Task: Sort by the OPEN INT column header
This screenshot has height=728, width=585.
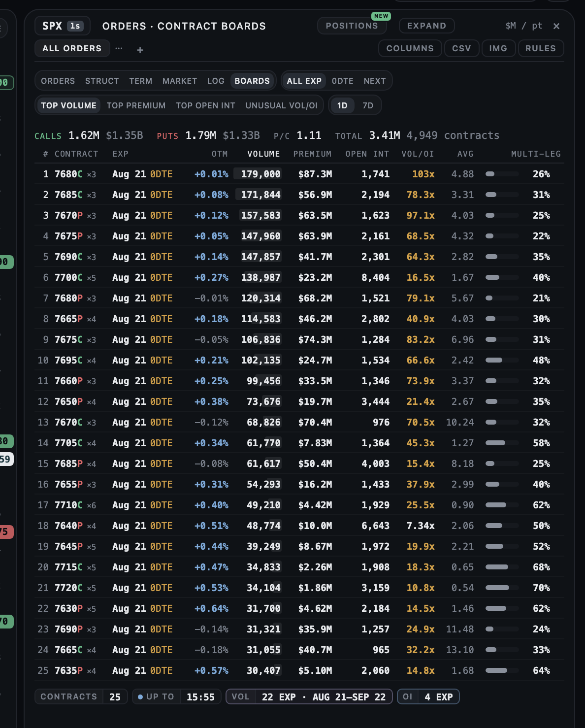Action: (367, 154)
